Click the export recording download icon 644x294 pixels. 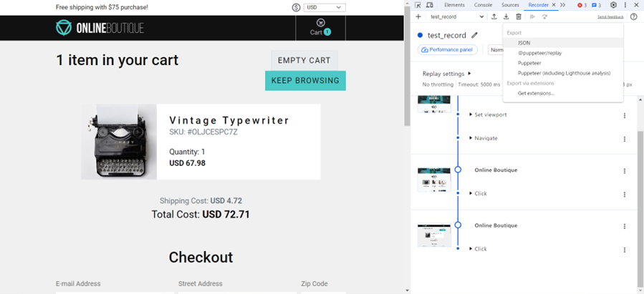click(506, 16)
